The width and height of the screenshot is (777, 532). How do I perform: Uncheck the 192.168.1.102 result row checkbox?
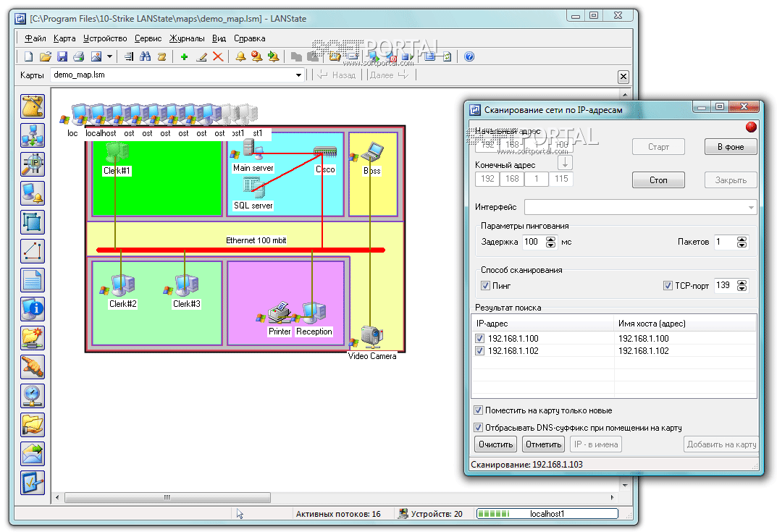pyautogui.click(x=479, y=351)
